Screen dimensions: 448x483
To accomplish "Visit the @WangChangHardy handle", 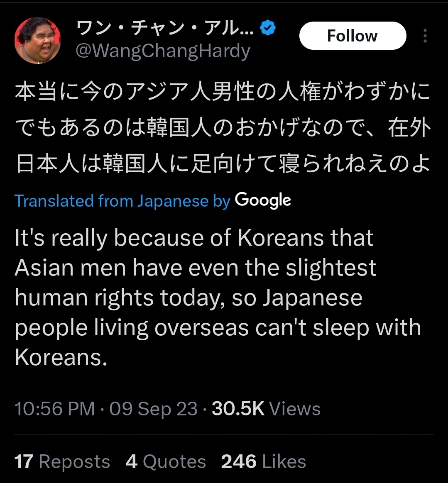I will [163, 51].
